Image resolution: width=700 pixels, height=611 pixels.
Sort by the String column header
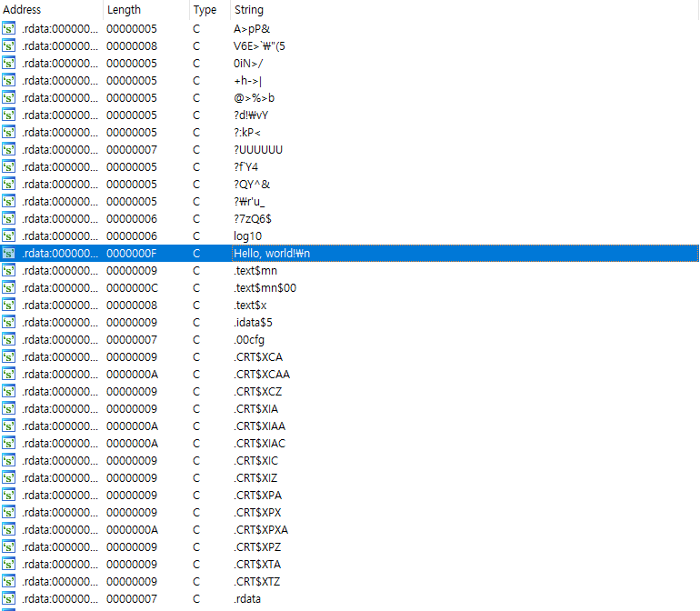tap(465, 9)
